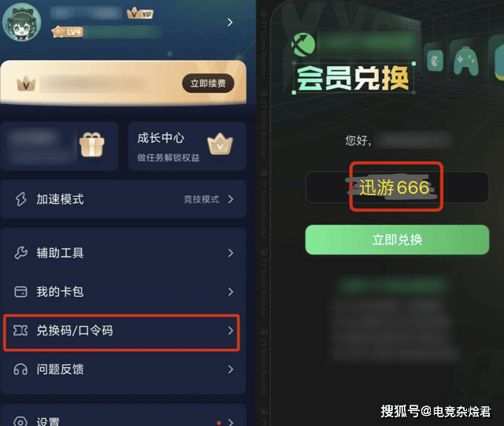Click the wrench icon for 辅助工具
Screen dimensions: 504x426
coord(21,253)
